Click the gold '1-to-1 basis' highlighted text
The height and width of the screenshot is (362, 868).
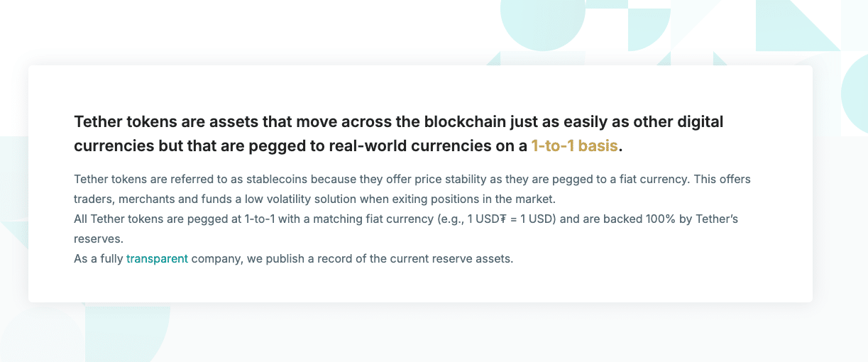pyautogui.click(x=574, y=146)
